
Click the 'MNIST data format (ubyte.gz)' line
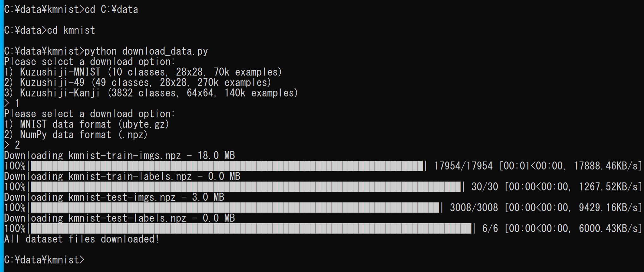tap(87, 124)
